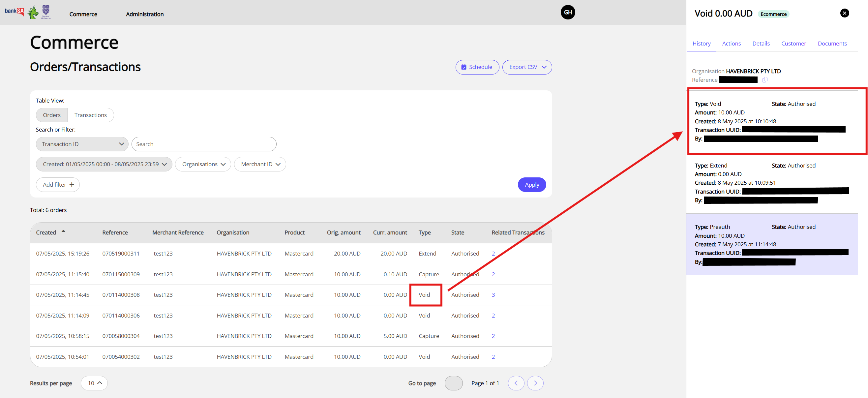Go to the previous page arrow
This screenshot has height=398, width=868.
516,383
